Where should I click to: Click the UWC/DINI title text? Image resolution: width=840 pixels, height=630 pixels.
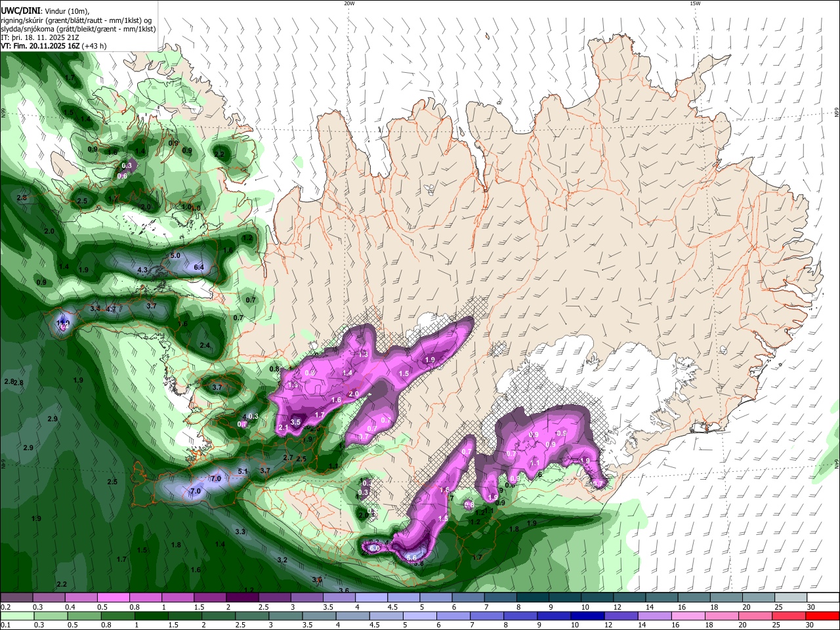(22, 10)
